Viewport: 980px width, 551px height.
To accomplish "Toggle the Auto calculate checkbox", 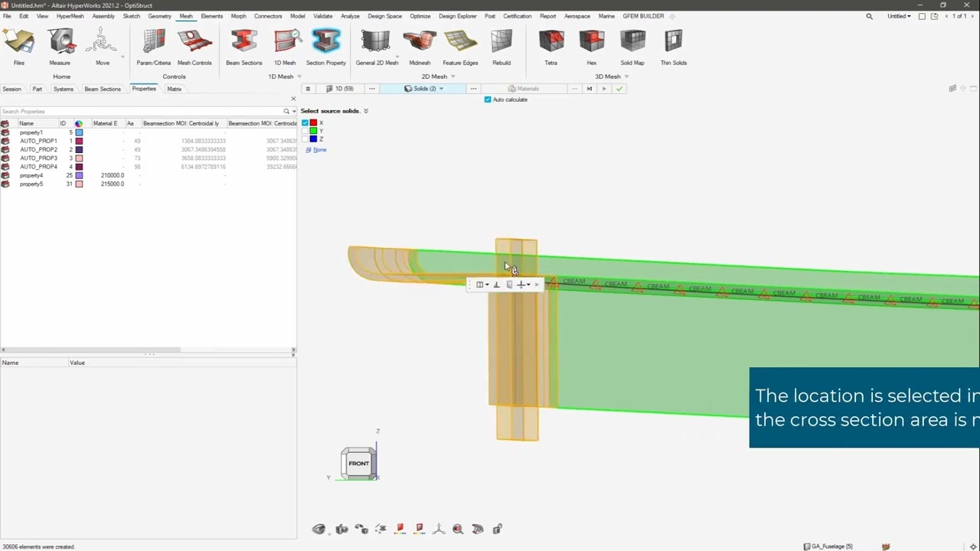I will click(488, 99).
